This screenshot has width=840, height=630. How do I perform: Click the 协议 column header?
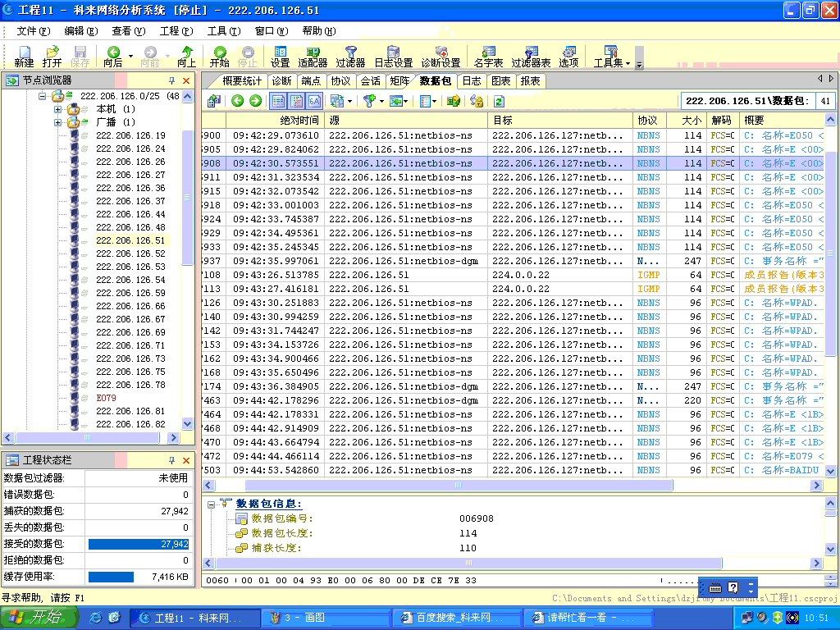(647, 121)
